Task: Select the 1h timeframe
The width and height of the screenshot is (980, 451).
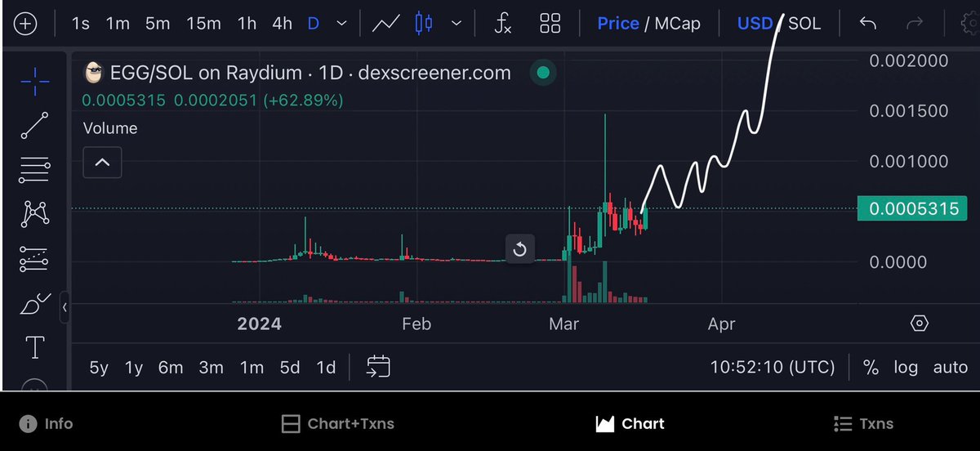Action: click(247, 24)
